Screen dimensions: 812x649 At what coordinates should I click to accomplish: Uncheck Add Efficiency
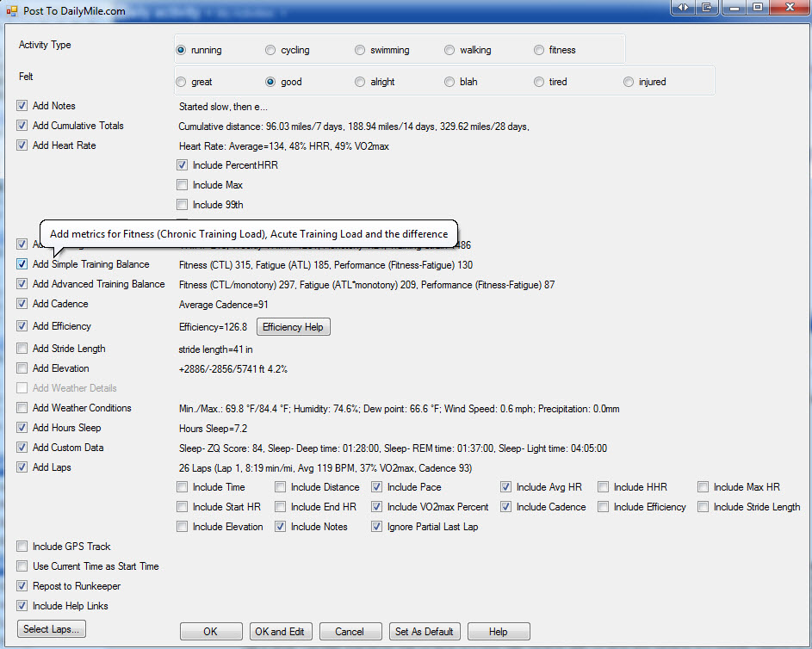(x=22, y=326)
